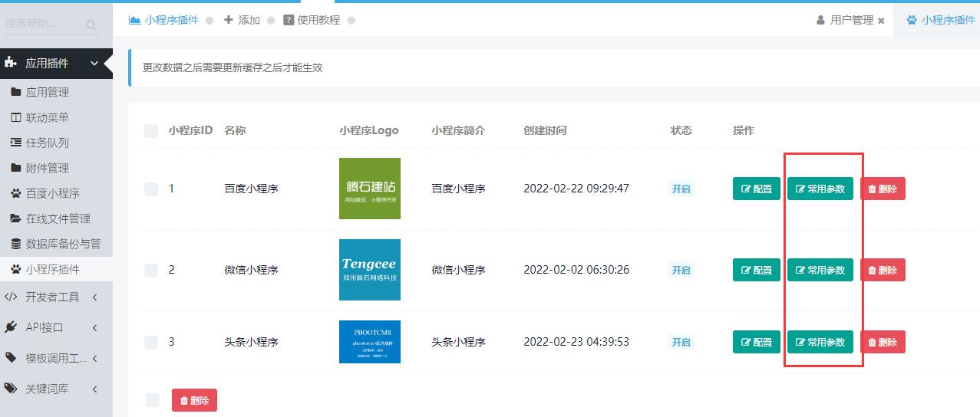Image resolution: width=980 pixels, height=417 pixels.
Task: Click the user icon in 用户管理 tab
Action: tap(821, 20)
